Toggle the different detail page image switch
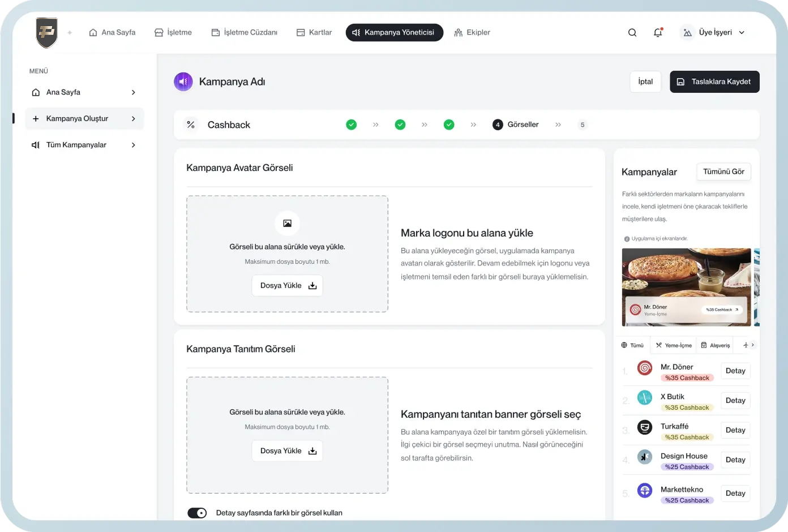Screen dimensions: 788x532 pyautogui.click(x=197, y=513)
